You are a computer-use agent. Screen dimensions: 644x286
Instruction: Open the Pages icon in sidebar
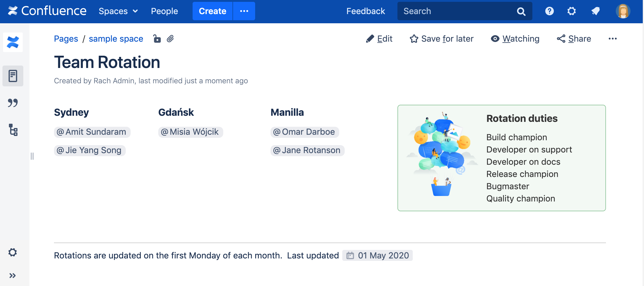point(13,76)
